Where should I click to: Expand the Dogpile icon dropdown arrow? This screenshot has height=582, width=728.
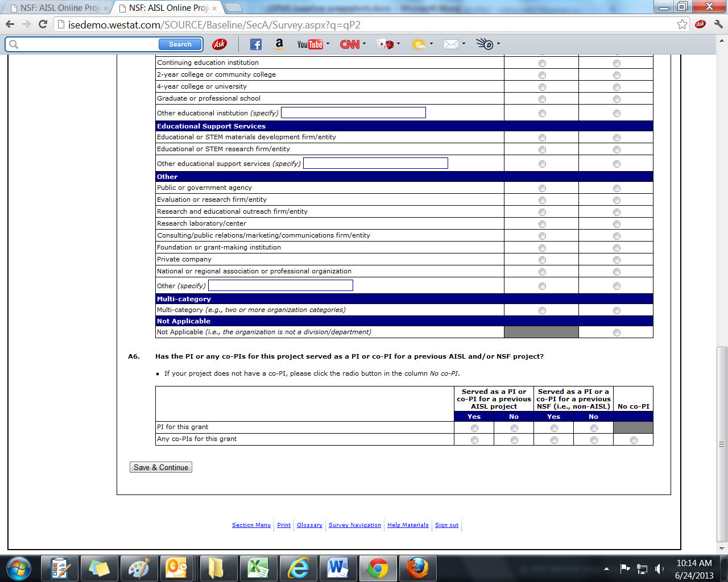coord(498,44)
